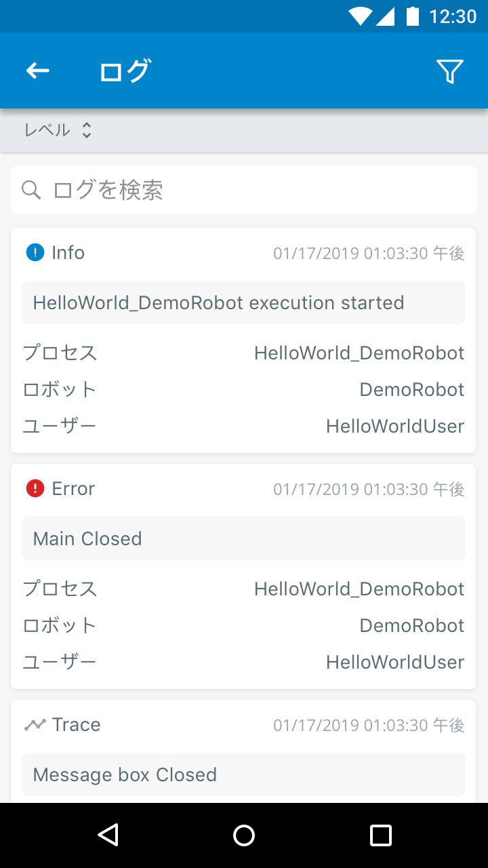Tap ユーザー label in the Error card
Viewport: 488px width, 868px height.
60,662
